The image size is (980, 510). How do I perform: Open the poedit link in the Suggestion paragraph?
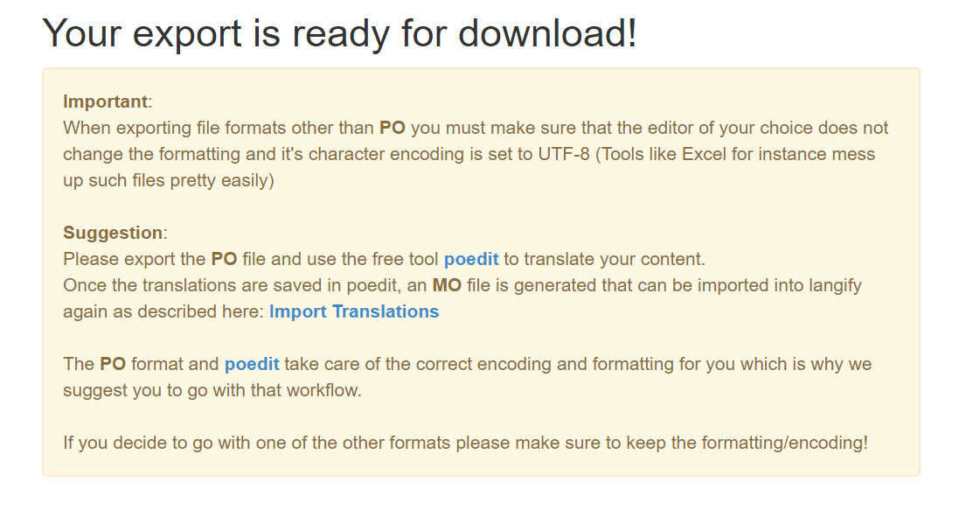471,259
